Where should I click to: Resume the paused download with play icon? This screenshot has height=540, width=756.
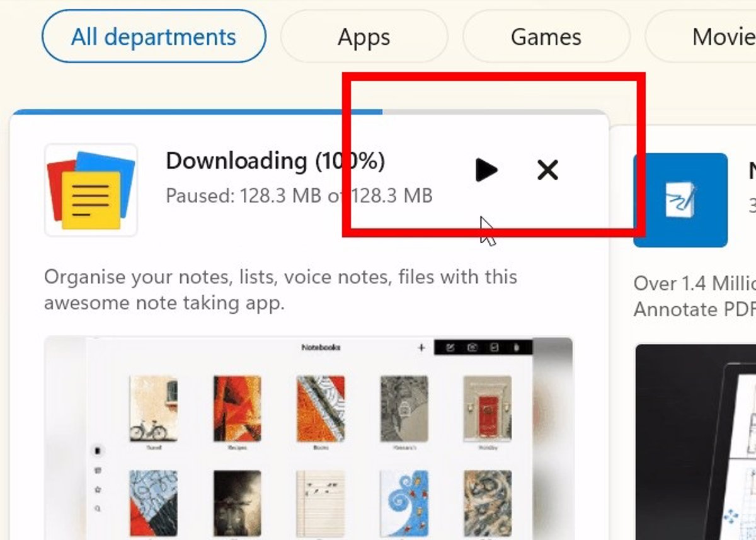click(x=486, y=170)
